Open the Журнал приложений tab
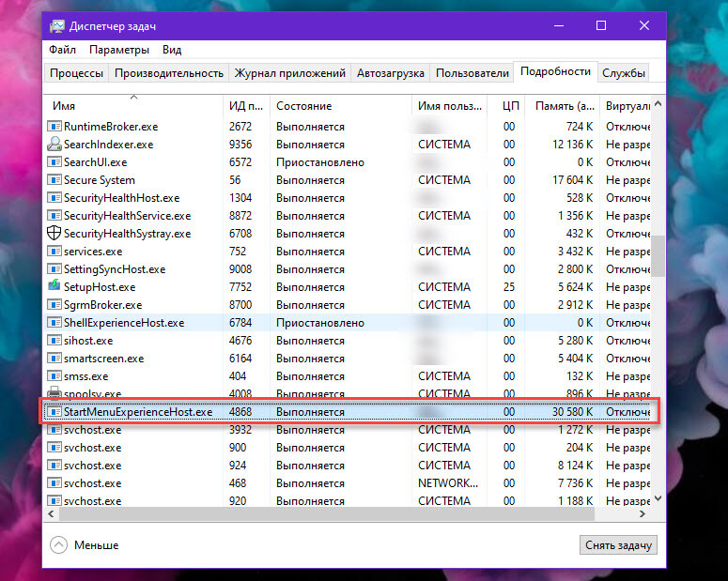Screen dimensions: 728x581 pyautogui.click(x=289, y=73)
